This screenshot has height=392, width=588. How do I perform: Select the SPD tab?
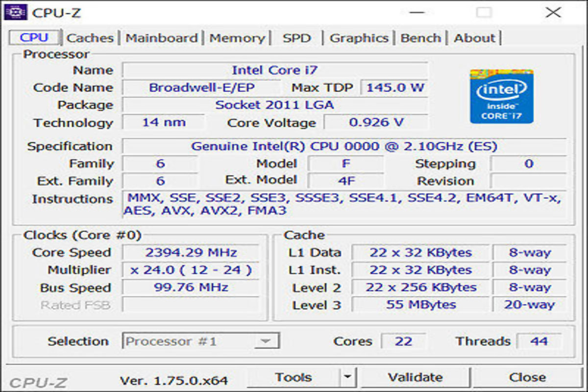[296, 38]
